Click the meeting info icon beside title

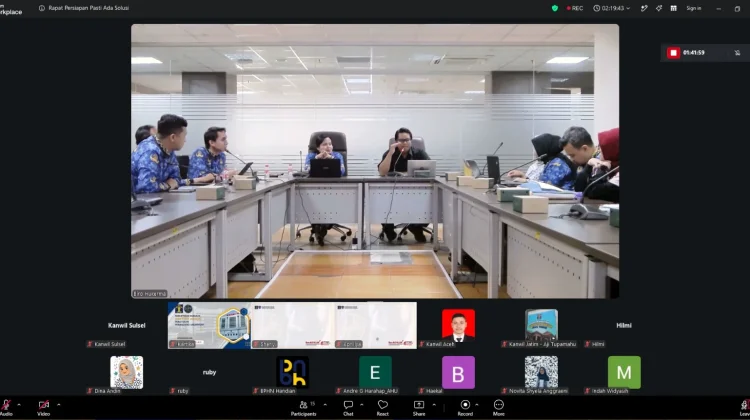coord(42,8)
